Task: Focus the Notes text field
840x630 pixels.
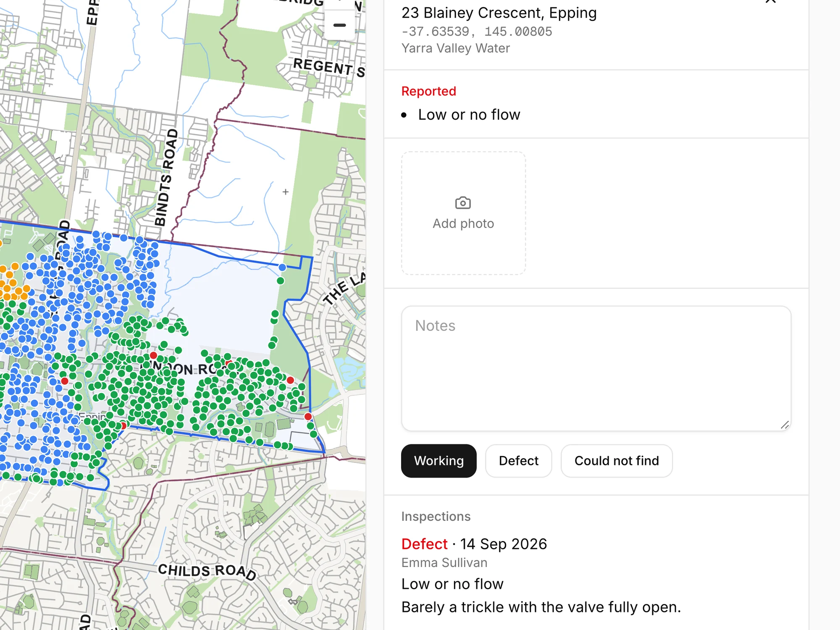Action: point(596,368)
